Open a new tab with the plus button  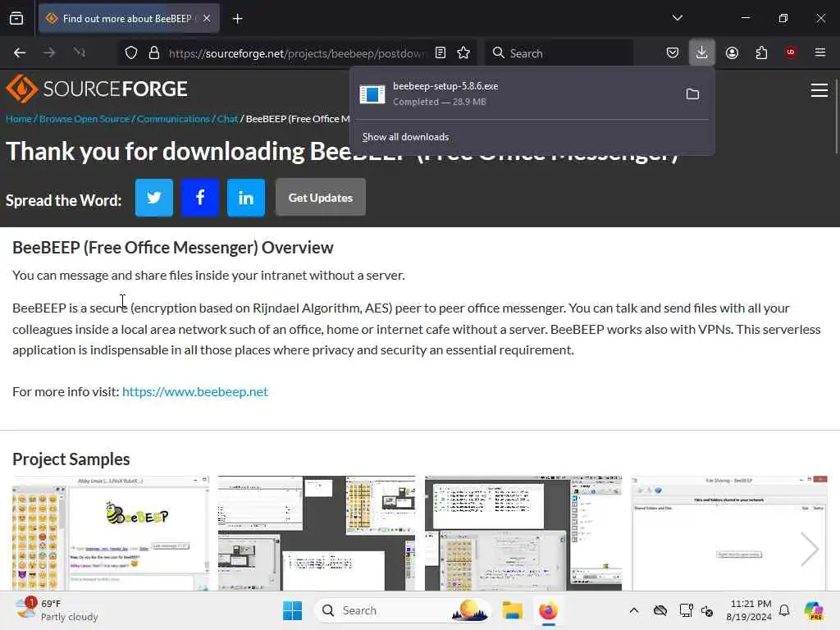pyautogui.click(x=237, y=19)
